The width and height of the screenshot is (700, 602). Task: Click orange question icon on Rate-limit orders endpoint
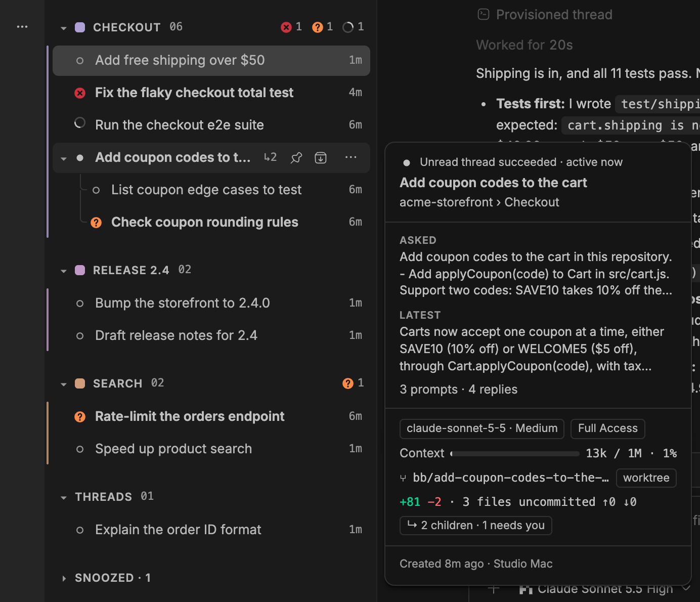80,417
